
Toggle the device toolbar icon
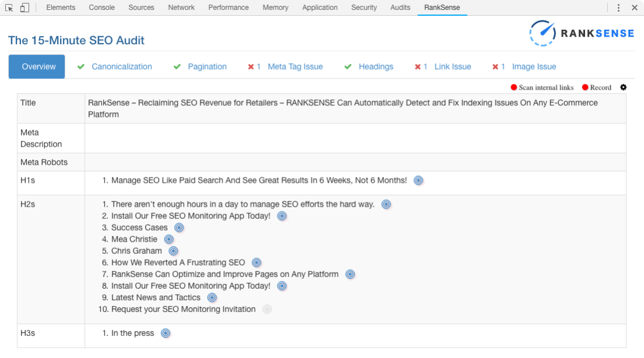tap(24, 8)
